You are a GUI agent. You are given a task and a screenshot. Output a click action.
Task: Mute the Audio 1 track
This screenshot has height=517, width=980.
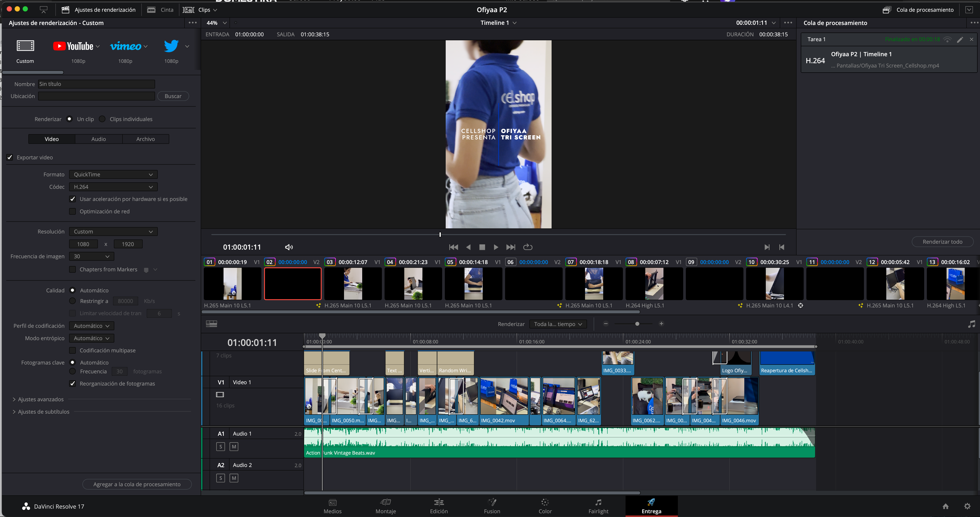(234, 447)
